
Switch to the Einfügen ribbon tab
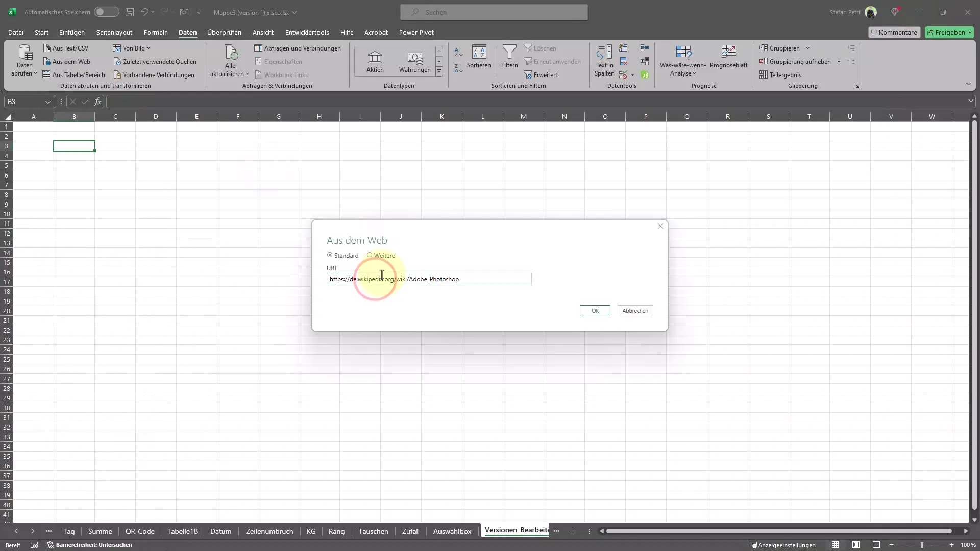coord(72,32)
